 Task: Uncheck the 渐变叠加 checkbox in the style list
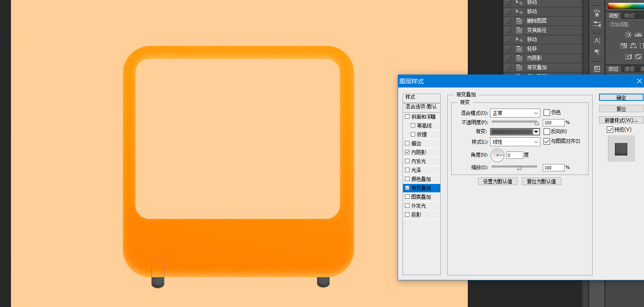click(x=407, y=188)
